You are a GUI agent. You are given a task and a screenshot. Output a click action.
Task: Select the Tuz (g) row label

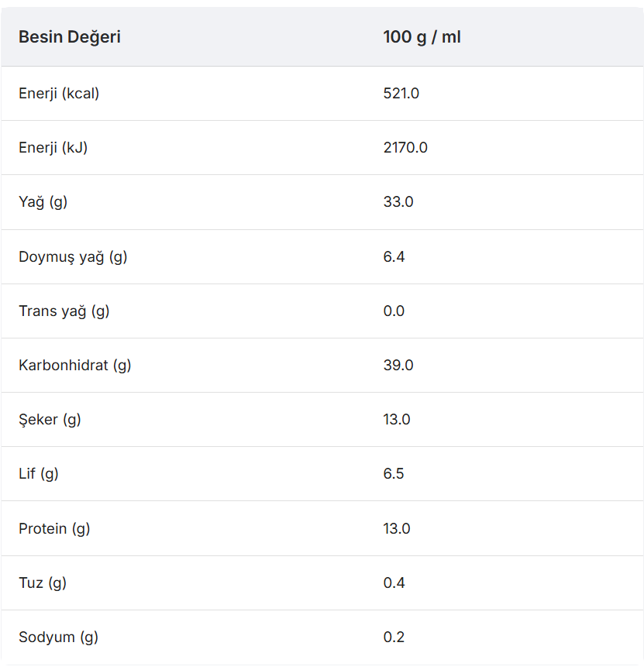43,583
